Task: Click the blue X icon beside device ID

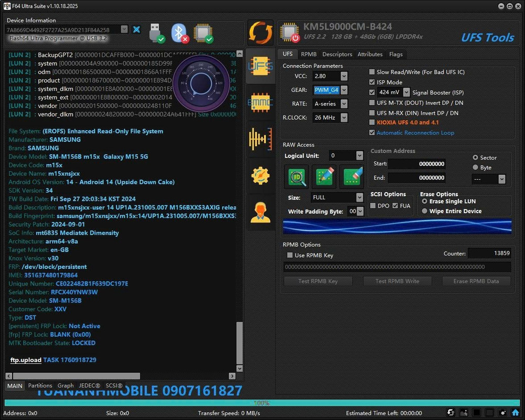Action: coord(136,29)
